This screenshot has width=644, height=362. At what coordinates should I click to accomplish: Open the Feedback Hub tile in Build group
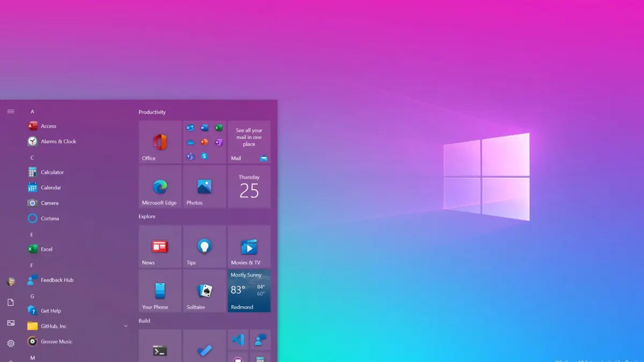[x=260, y=339]
